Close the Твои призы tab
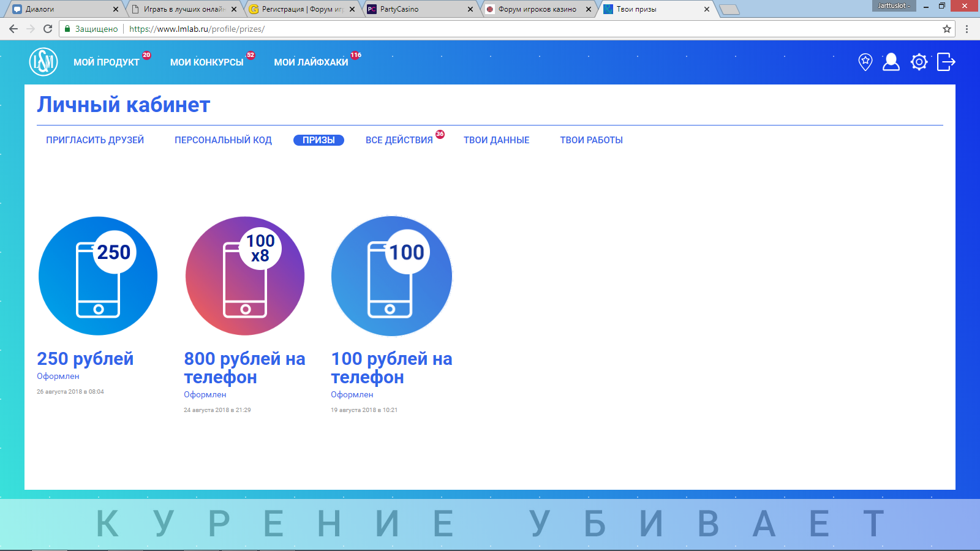Viewport: 980px width, 551px height. (707, 9)
